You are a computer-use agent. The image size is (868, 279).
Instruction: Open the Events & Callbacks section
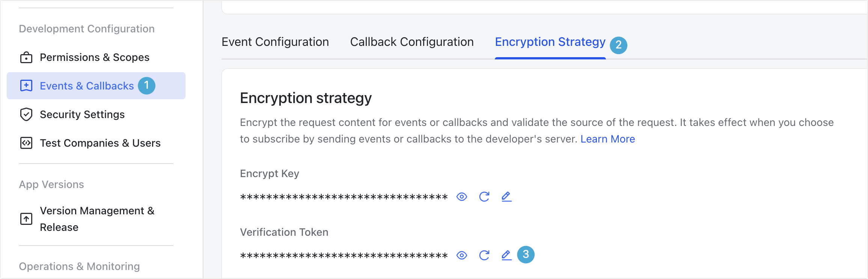pos(87,86)
